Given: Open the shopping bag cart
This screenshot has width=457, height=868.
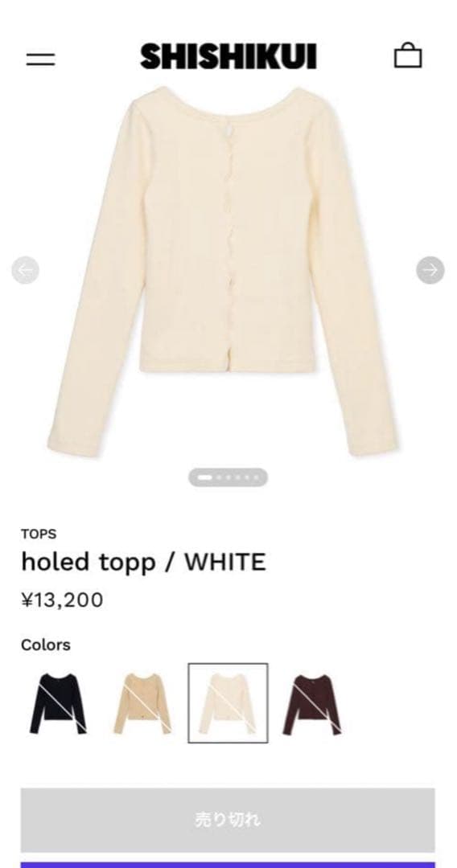Looking at the screenshot, I should 408,56.
